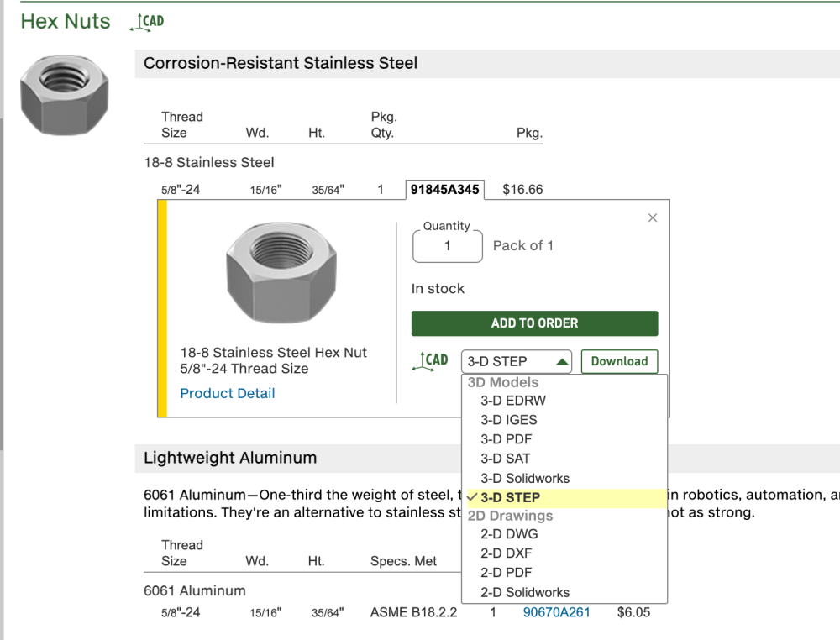This screenshot has width=840, height=640.
Task: Click the 6061 Aluminum row label
Action: pyautogui.click(x=195, y=590)
